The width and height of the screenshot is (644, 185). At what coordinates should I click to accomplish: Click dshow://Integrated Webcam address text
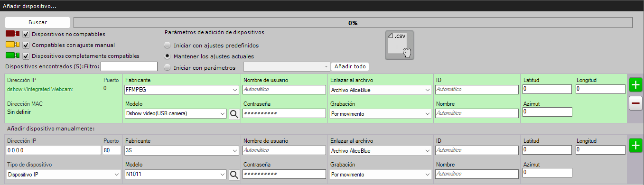coord(40,89)
